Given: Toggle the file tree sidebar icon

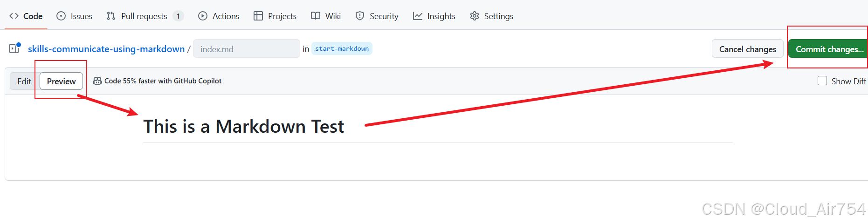Looking at the screenshot, I should point(15,48).
